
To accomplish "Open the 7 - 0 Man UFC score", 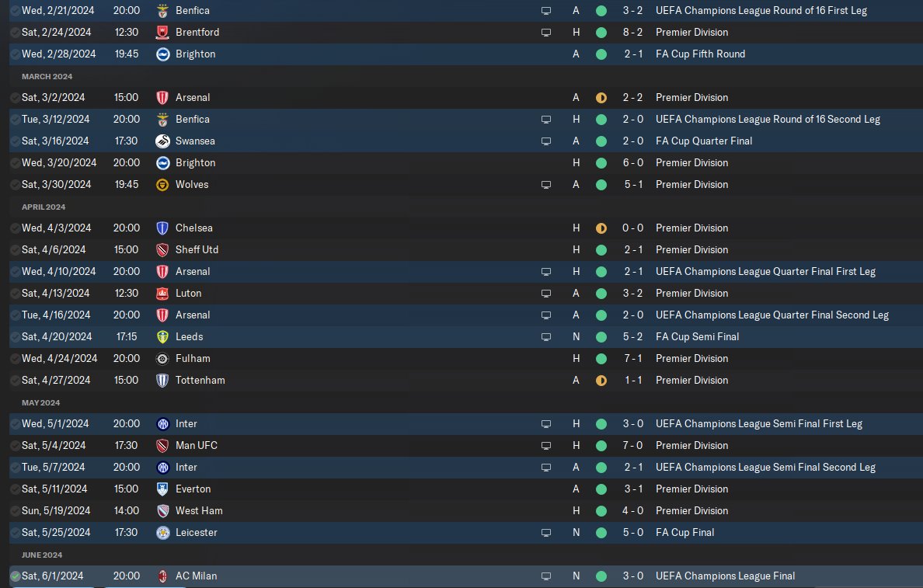I will (x=632, y=446).
